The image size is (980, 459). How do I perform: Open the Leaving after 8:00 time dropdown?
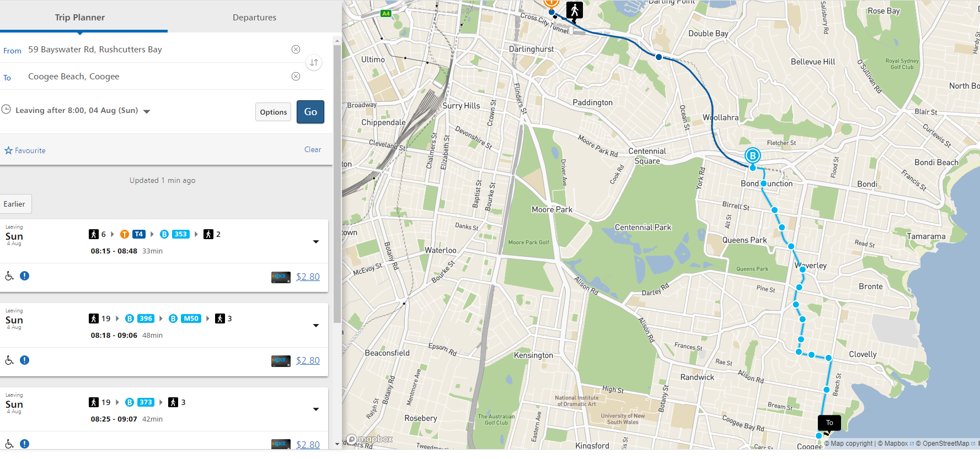point(83,110)
